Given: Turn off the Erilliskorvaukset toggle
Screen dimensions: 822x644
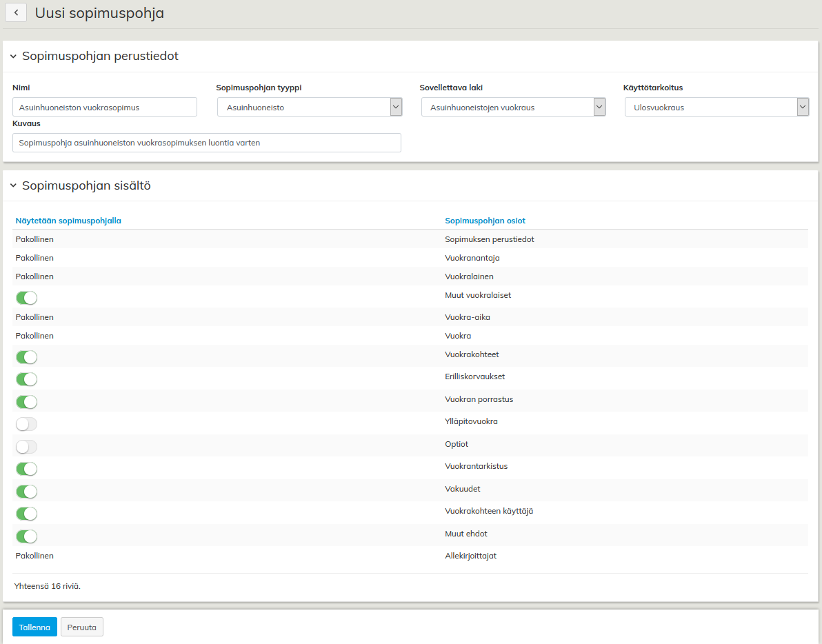Looking at the screenshot, I should [x=26, y=379].
